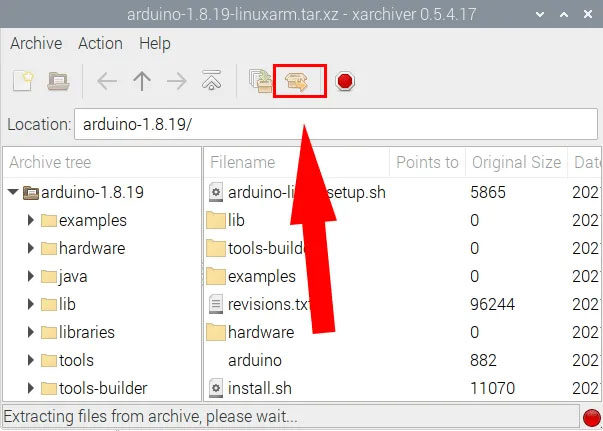603x431 pixels.
Task: Click the Add files toolbar icon
Action: [x=260, y=80]
